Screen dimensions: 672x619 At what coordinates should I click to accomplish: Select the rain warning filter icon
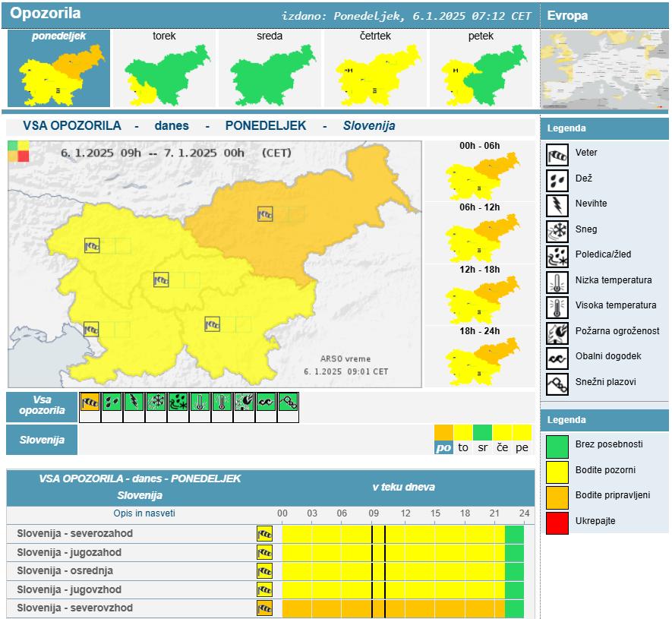[x=112, y=402]
